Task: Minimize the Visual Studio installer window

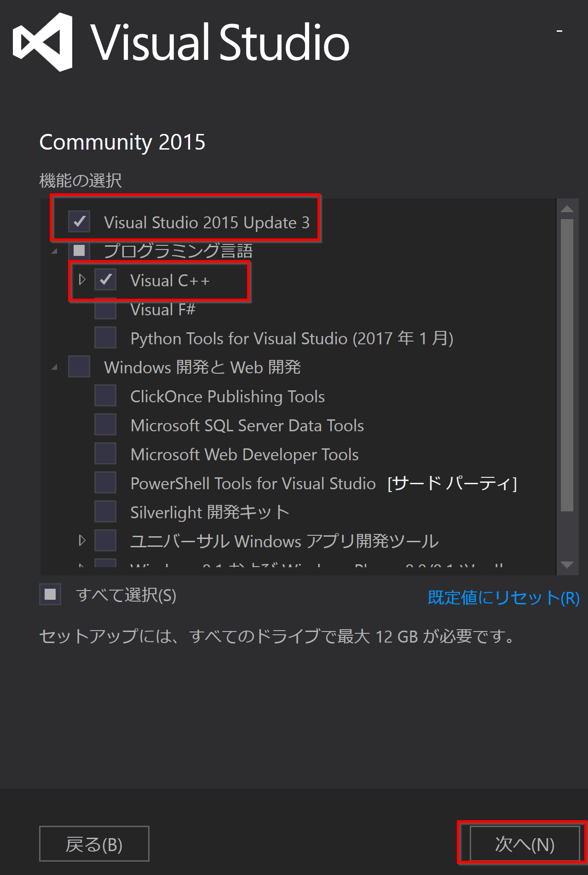Action: [x=559, y=31]
